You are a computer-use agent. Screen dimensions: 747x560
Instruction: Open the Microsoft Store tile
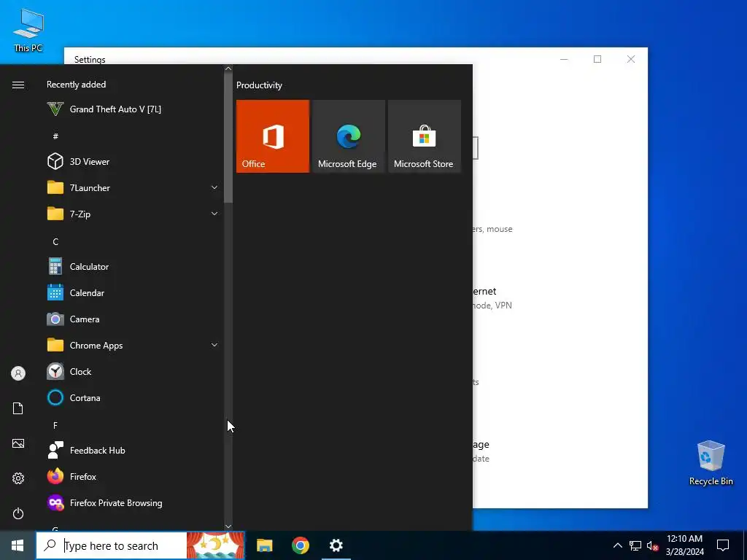point(425,136)
